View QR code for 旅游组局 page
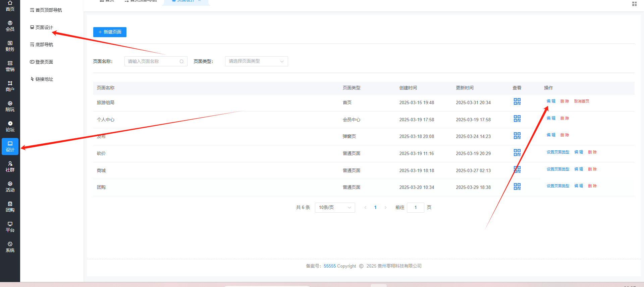The height and width of the screenshot is (287, 644). pos(517,101)
